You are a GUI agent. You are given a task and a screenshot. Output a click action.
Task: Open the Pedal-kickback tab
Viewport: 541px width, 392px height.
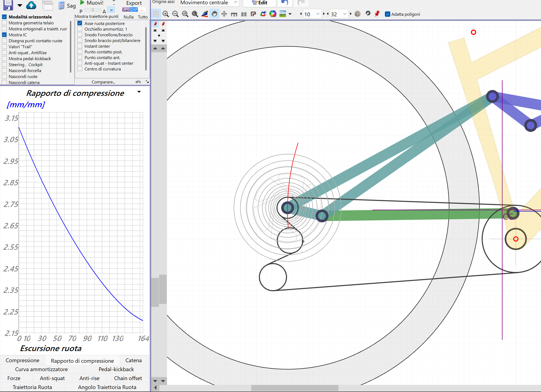point(116,369)
